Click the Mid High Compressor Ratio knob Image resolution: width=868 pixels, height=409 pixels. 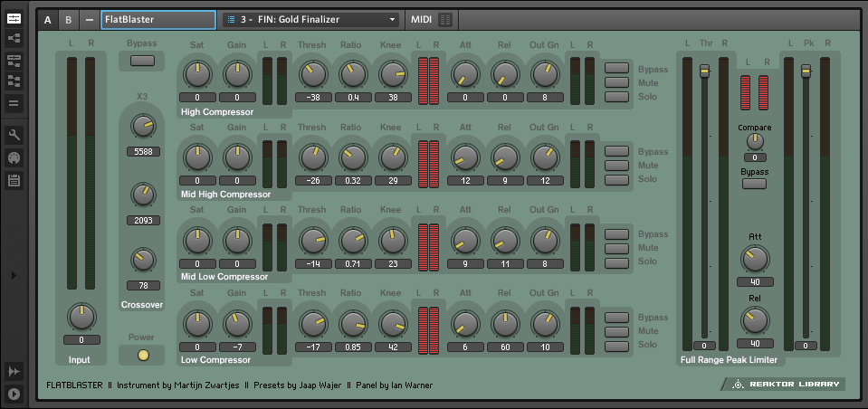[353, 157]
